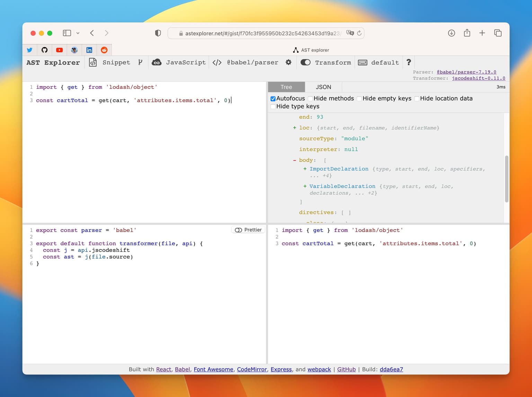Screen dimensions: 532x397
Task: Place cursor in source code line 3
Action: pyautogui.click(x=134, y=100)
